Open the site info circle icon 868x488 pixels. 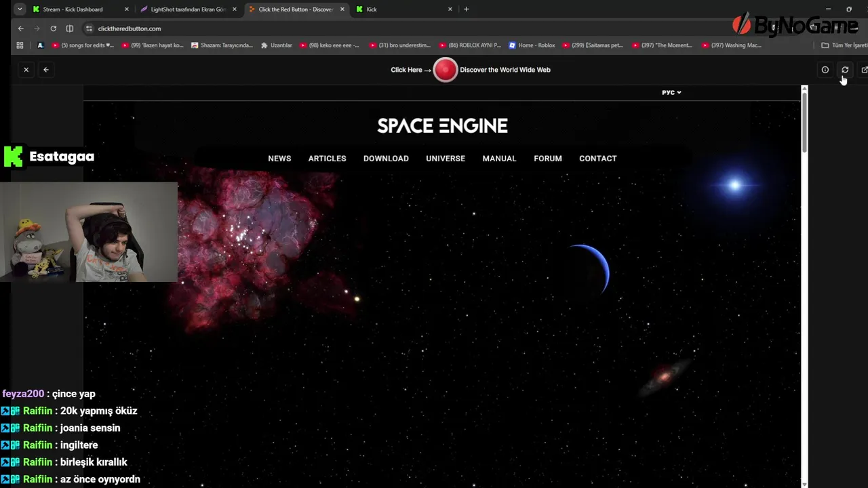coord(825,70)
